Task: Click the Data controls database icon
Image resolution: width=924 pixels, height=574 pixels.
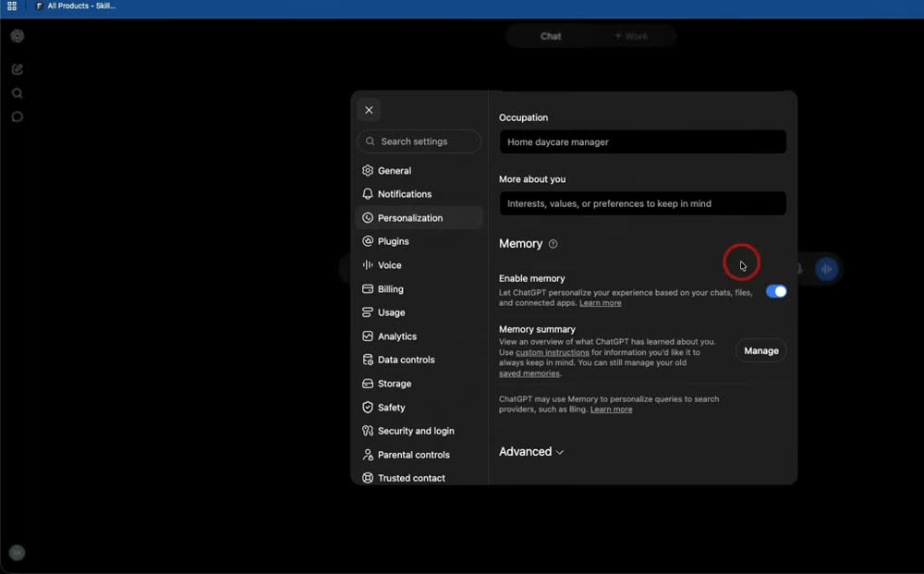Action: (368, 360)
